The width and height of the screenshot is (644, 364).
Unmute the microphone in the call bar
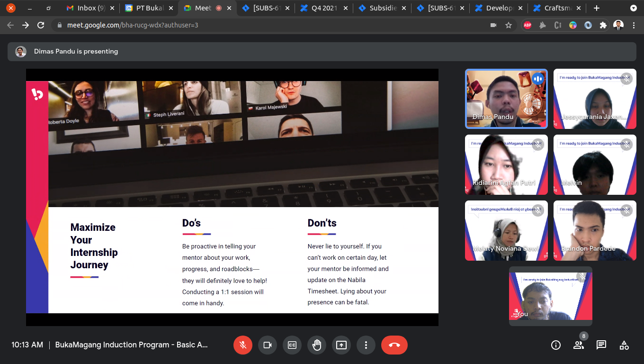click(x=243, y=345)
